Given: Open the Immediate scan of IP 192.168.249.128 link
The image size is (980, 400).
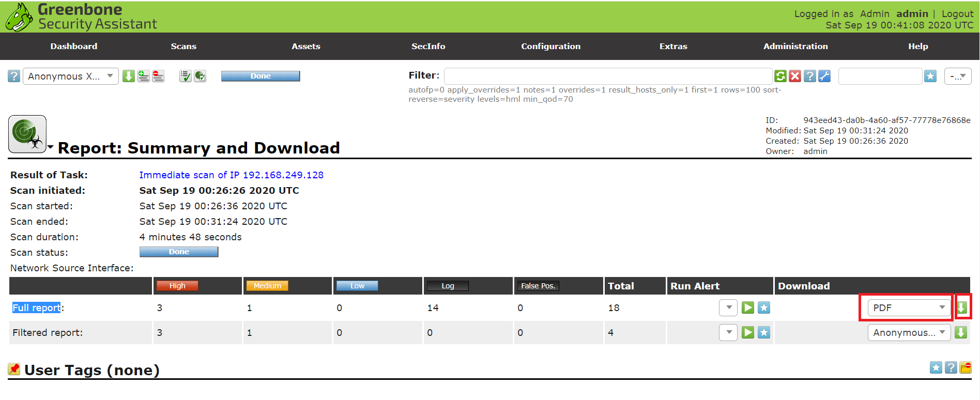Looking at the screenshot, I should (232, 175).
